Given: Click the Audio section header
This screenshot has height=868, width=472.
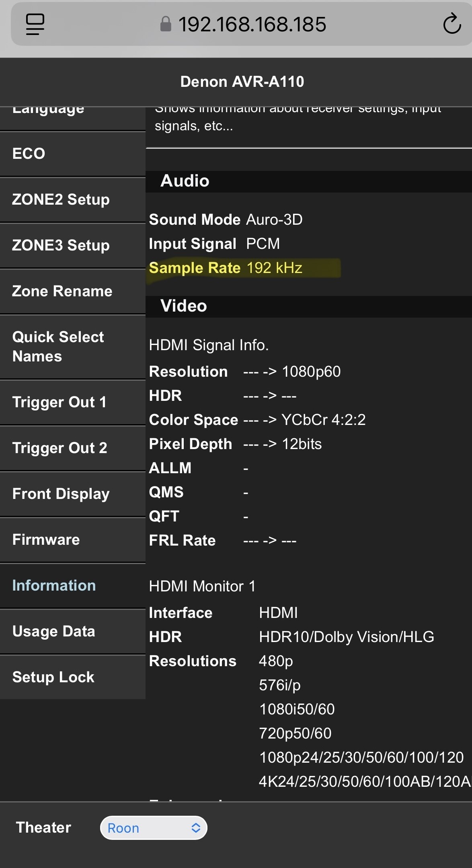Looking at the screenshot, I should 309,181.
